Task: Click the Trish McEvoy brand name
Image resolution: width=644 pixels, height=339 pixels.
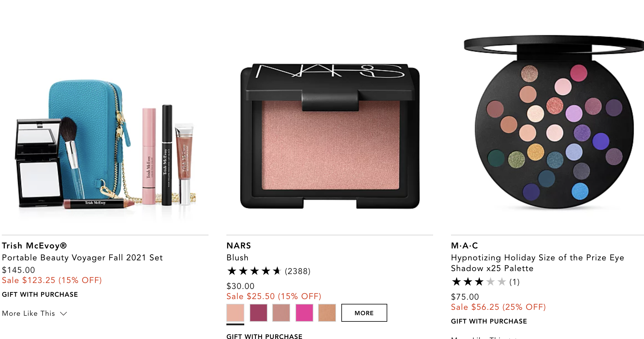Action: (x=34, y=245)
